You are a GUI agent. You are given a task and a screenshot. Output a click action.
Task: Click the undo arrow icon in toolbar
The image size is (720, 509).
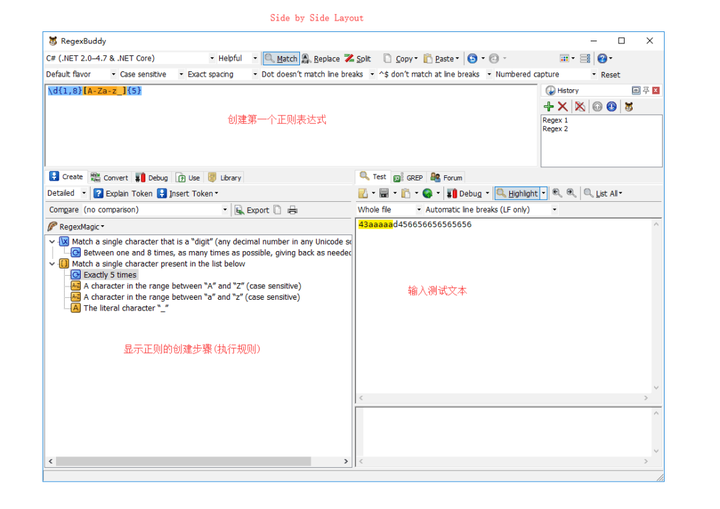pos(472,58)
